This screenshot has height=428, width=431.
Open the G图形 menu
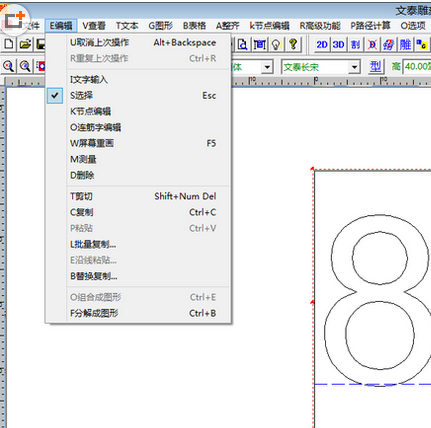(161, 26)
